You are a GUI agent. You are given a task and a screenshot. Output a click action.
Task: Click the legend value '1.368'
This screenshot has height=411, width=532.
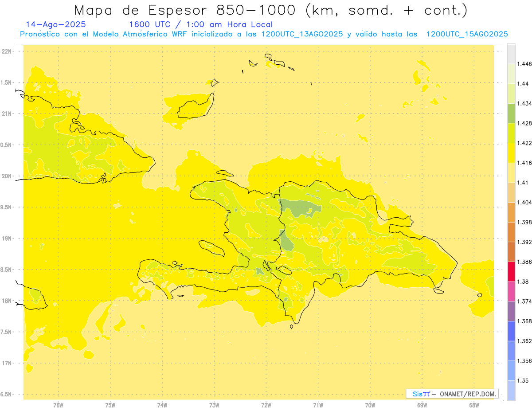pos(524,321)
